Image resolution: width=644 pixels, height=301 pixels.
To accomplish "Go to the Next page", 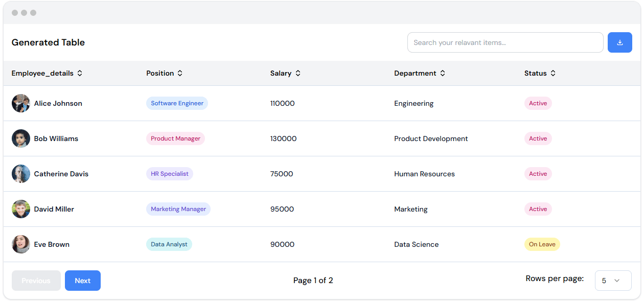I will [x=83, y=281].
